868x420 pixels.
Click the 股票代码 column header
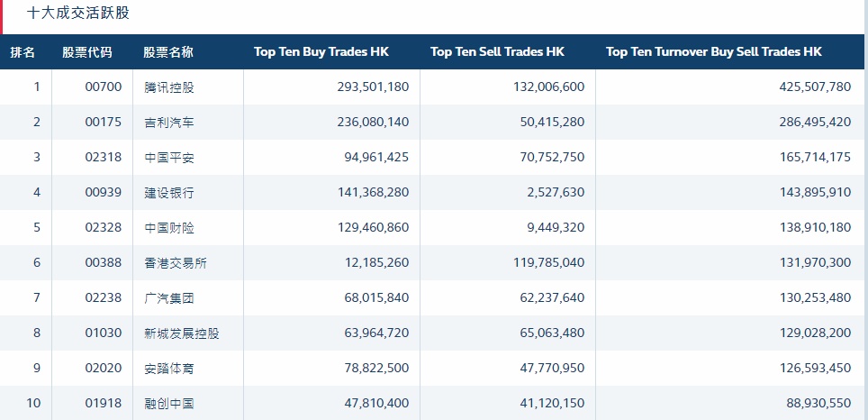pyautogui.click(x=87, y=52)
